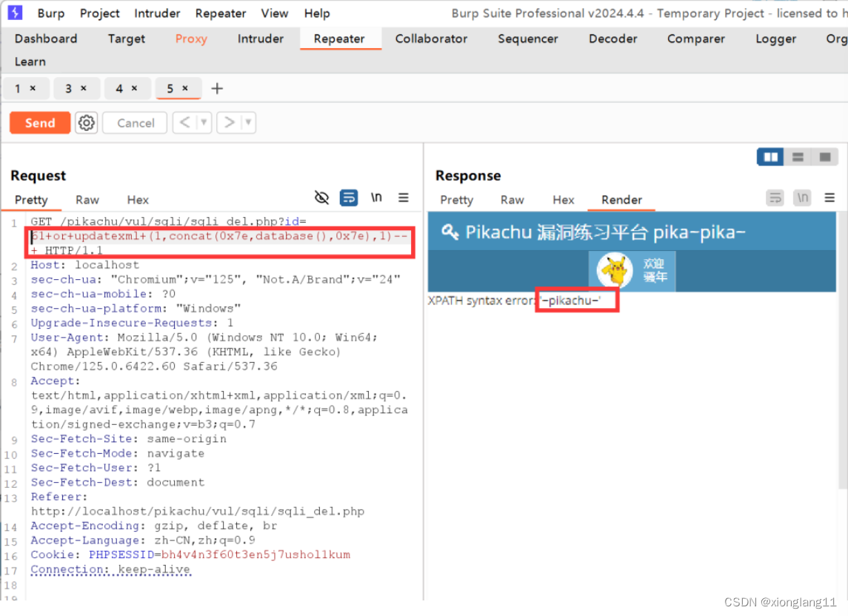The height and width of the screenshot is (616, 848).
Task: Click the magnifier-key icon in Pikachu header
Action: pyautogui.click(x=450, y=232)
